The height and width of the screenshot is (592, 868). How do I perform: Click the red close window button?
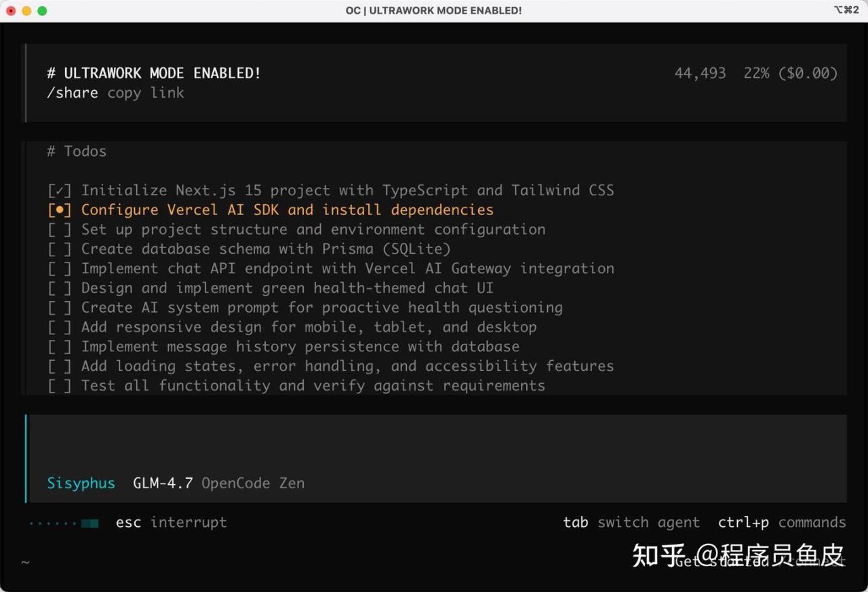(x=11, y=11)
